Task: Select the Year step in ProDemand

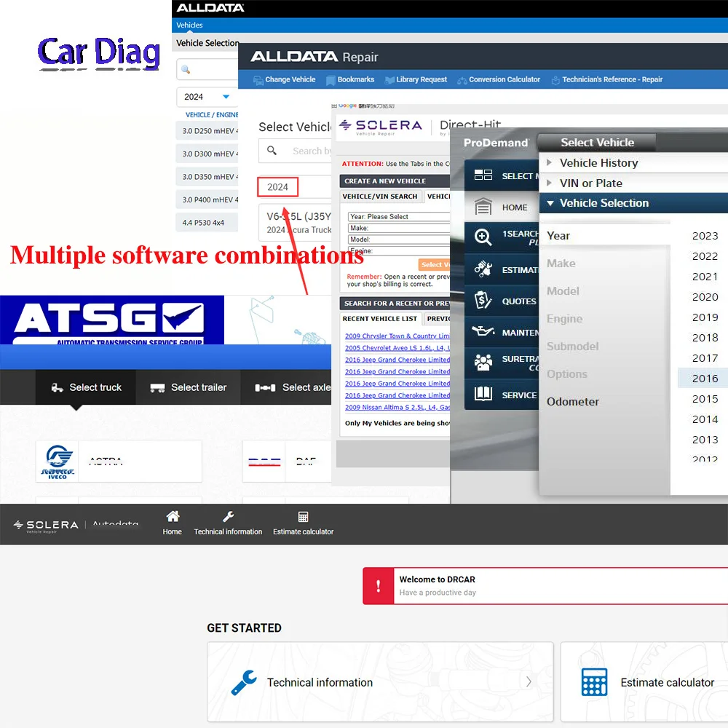Action: pyautogui.click(x=605, y=236)
